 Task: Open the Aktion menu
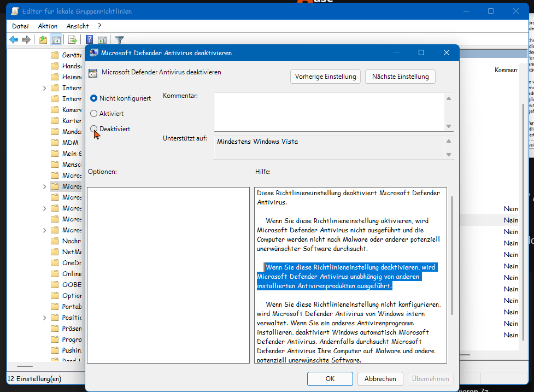pyautogui.click(x=48, y=26)
